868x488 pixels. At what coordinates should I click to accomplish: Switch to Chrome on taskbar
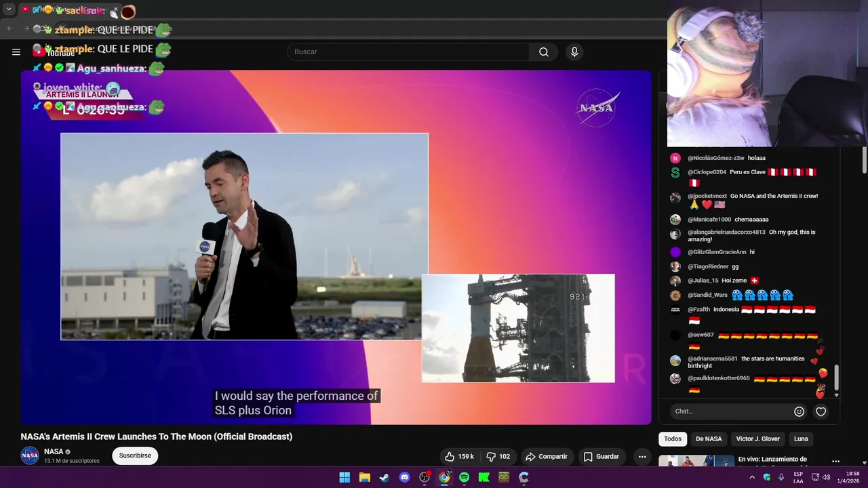point(444,477)
